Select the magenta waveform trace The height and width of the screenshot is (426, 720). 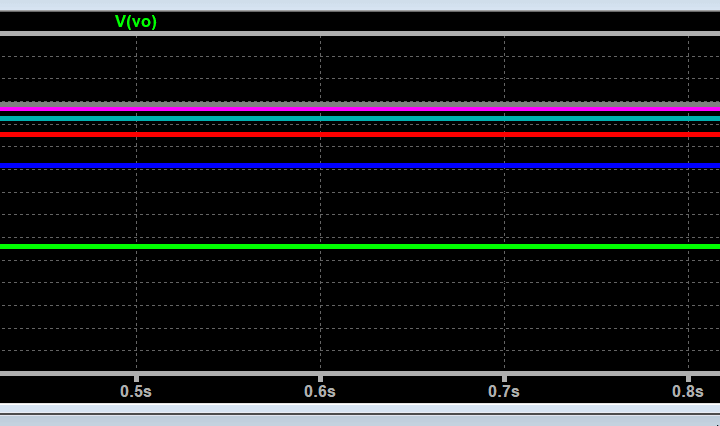coord(360,108)
